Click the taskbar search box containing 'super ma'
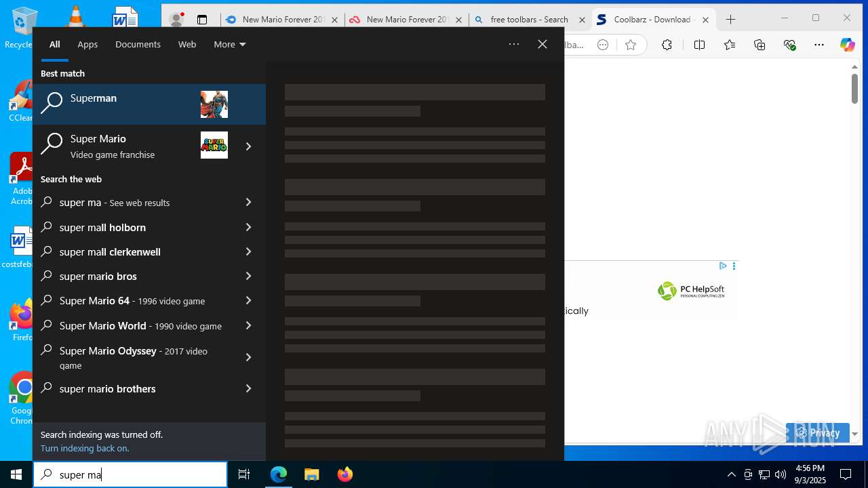The image size is (868, 488). (130, 474)
